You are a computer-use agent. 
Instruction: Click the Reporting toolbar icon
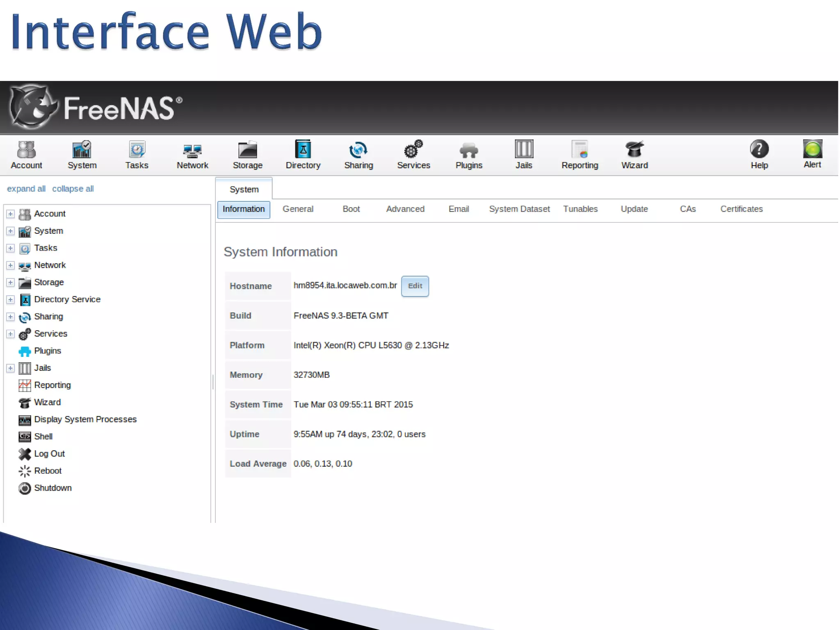pyautogui.click(x=580, y=149)
